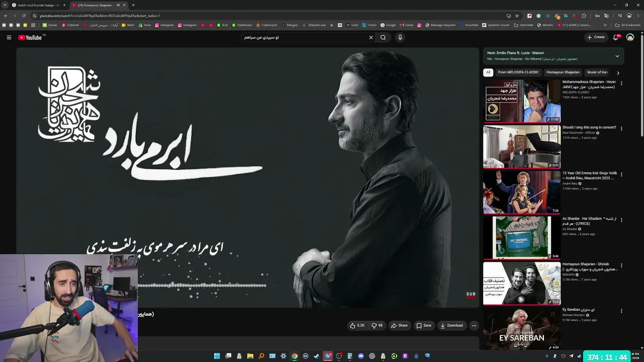Open the Windows Start menu
This screenshot has width=644, height=362.
pyautogui.click(x=217, y=356)
